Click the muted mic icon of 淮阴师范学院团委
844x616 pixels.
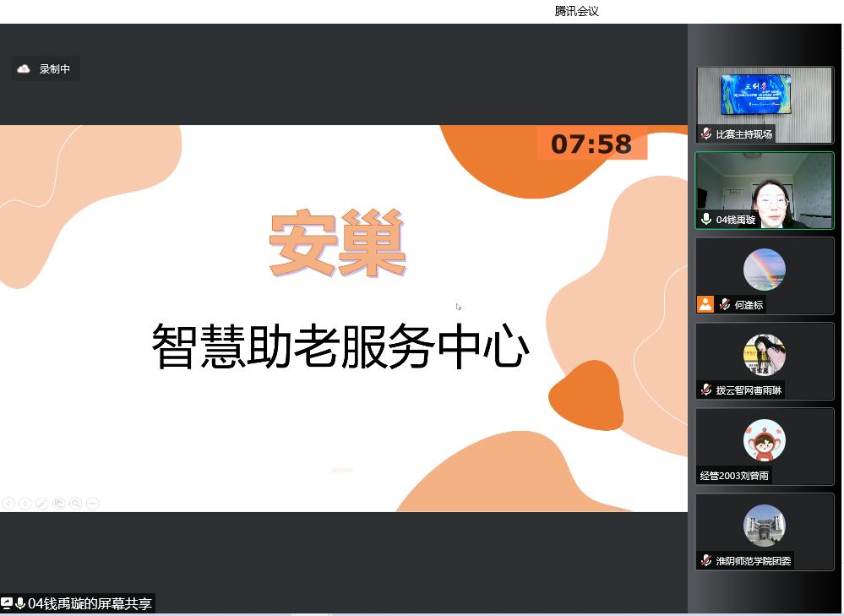coord(706,561)
